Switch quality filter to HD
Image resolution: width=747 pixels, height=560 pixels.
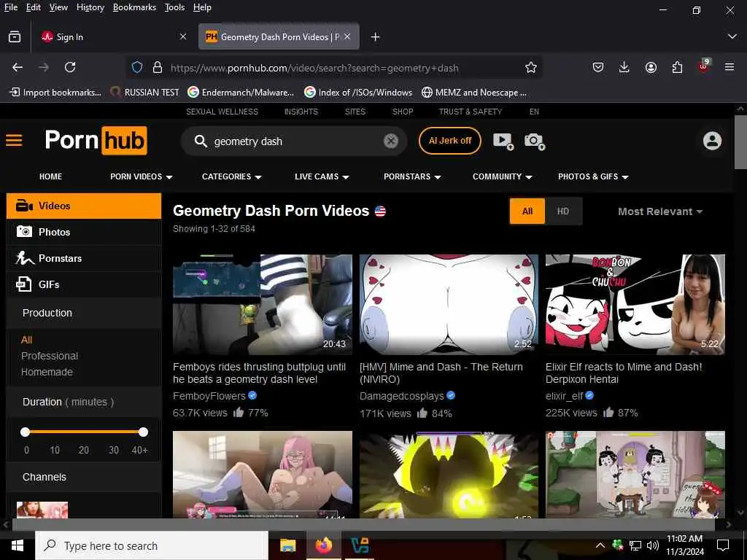pyautogui.click(x=563, y=211)
